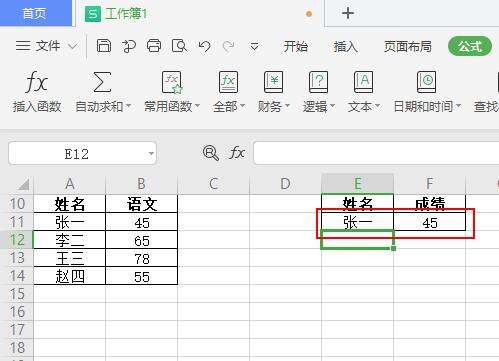
Task: Open the date and time functions icon
Action: pos(426,82)
